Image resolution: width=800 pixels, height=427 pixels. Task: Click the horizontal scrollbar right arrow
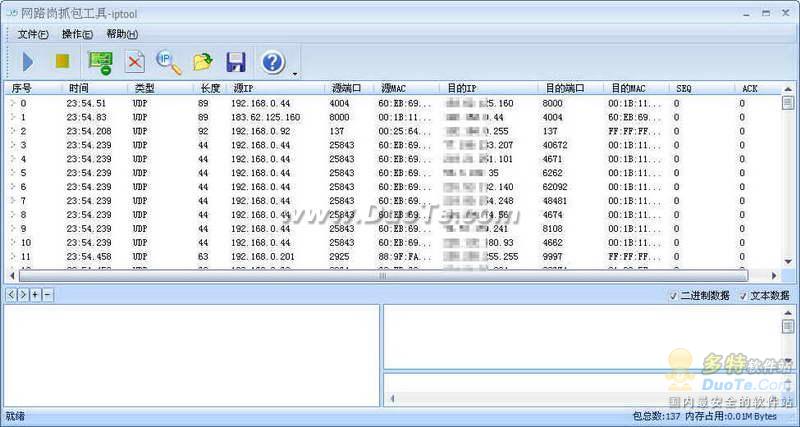click(x=774, y=276)
